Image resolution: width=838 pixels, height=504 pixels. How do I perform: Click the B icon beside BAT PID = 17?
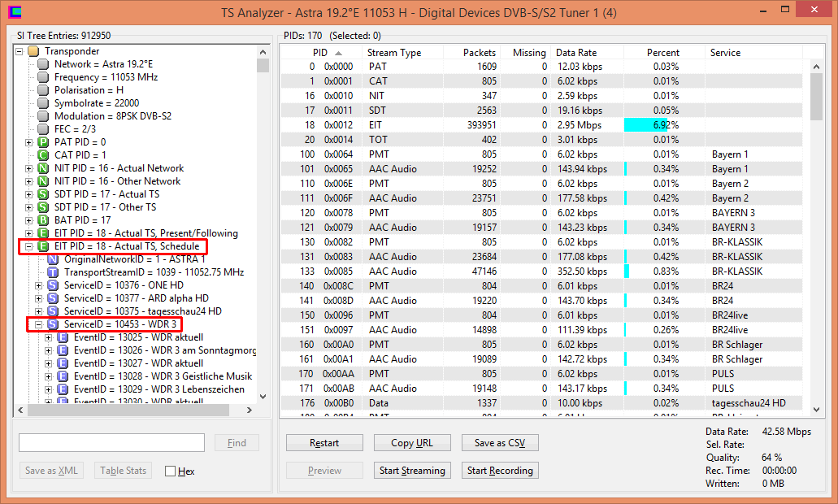coord(43,220)
